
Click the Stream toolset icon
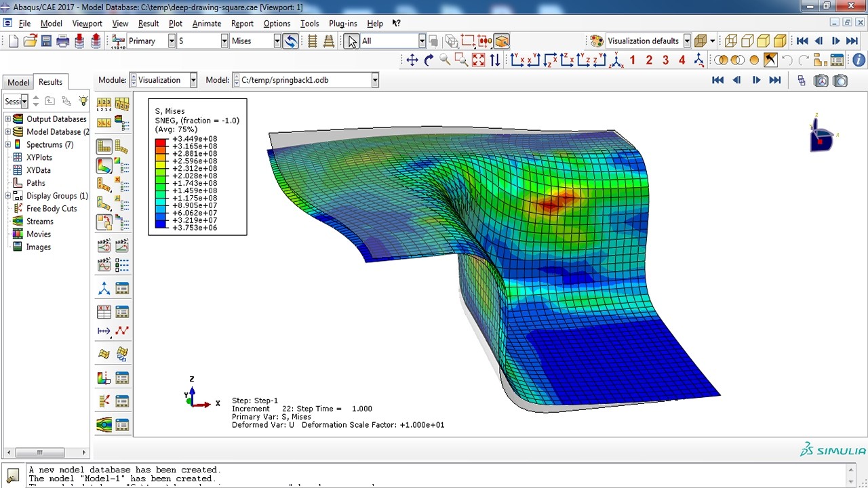[x=104, y=425]
